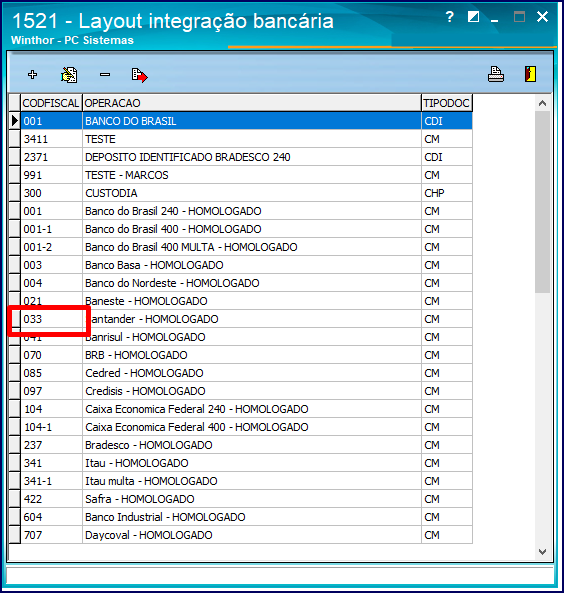564x593 pixels.
Task: Click the exit door icon
Action: pos(530,74)
